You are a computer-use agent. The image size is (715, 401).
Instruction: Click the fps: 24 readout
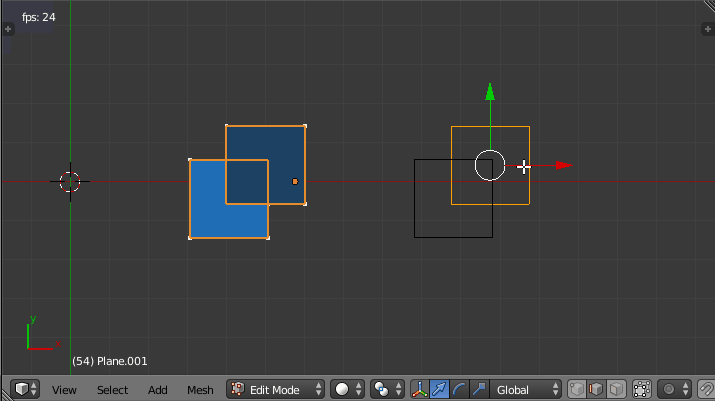click(x=39, y=17)
